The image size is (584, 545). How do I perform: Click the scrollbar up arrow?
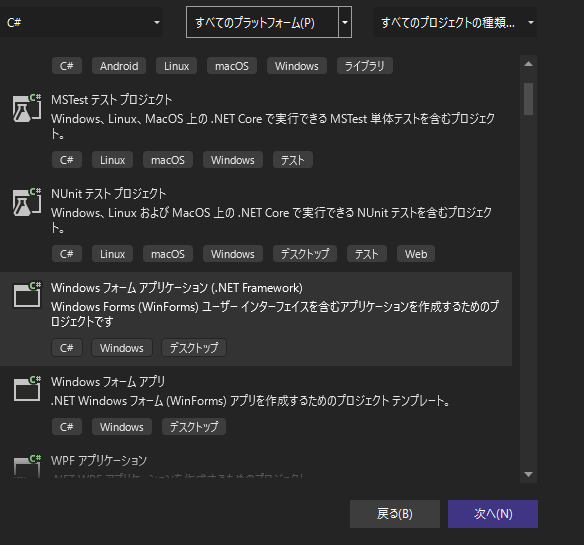(x=528, y=64)
